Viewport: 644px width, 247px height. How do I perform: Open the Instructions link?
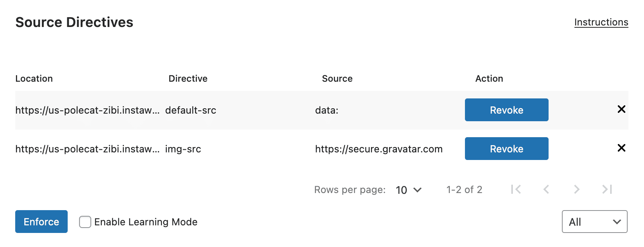[x=601, y=22]
